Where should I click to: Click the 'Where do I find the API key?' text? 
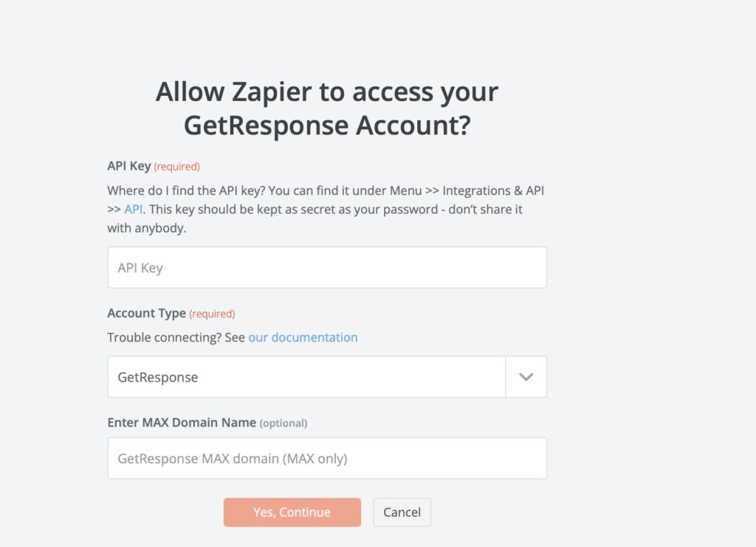tap(186, 191)
